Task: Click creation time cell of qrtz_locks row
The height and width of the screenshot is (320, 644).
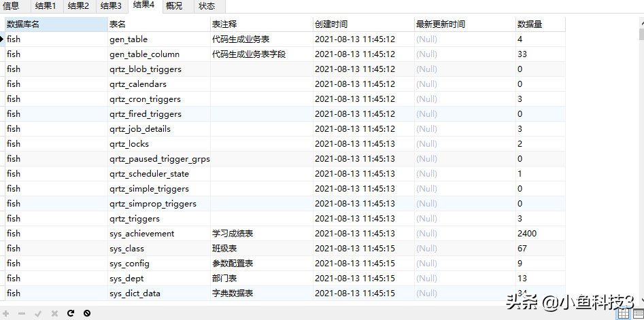Action: pos(363,143)
